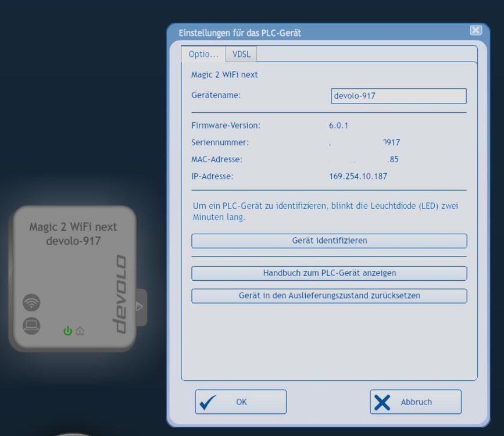Expand the arrow tab on adapter's side

tap(141, 307)
